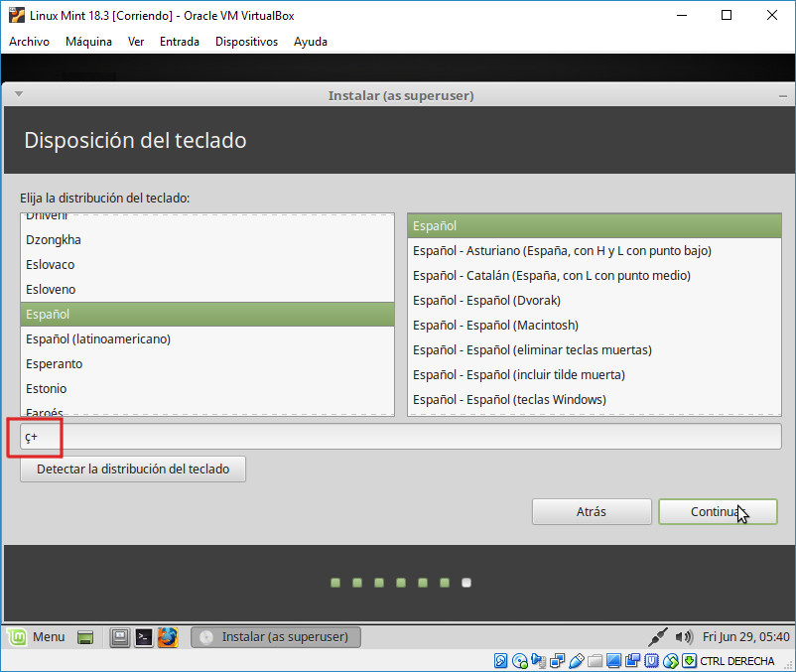Viewport: 796px width, 672px height.
Task: Select Estonio in the layout list
Action: [207, 389]
